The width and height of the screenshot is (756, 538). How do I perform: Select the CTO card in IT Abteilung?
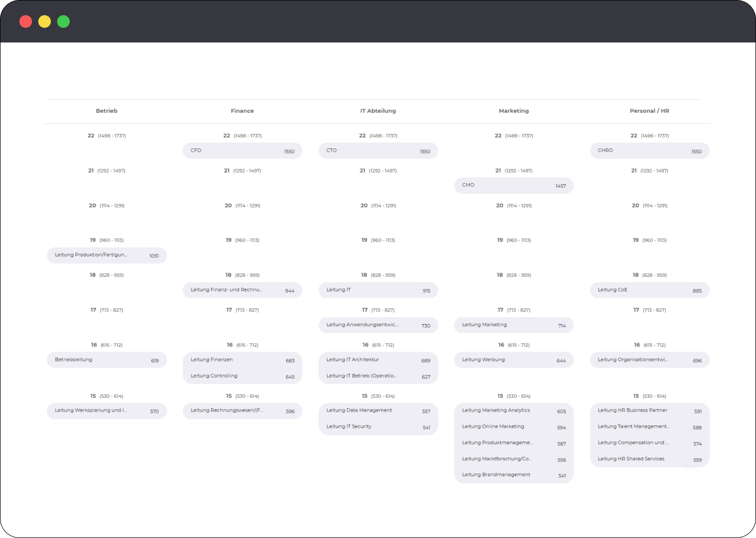point(378,150)
